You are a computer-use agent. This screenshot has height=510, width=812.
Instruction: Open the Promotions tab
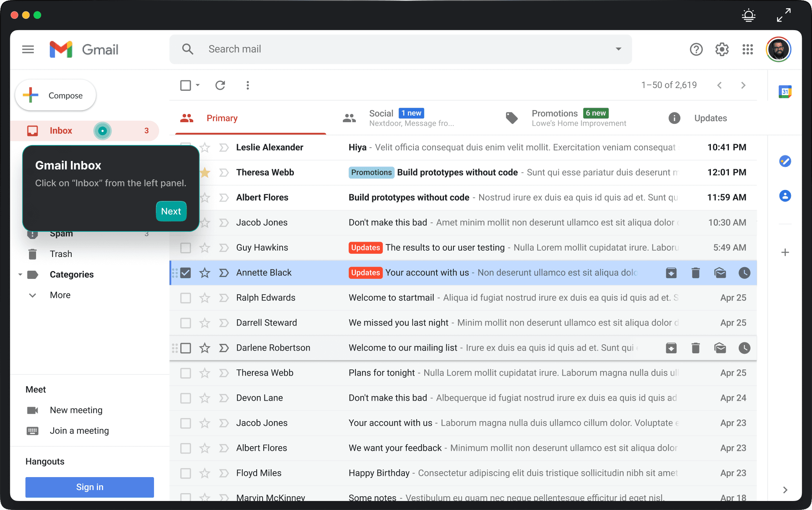(x=564, y=118)
